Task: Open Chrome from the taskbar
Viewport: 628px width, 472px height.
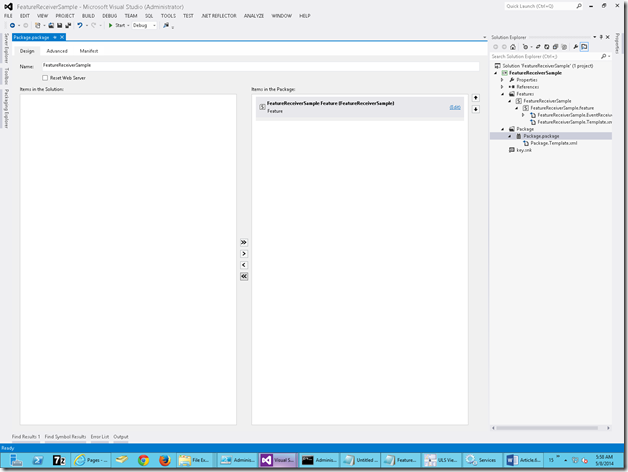Action: [x=143, y=460]
